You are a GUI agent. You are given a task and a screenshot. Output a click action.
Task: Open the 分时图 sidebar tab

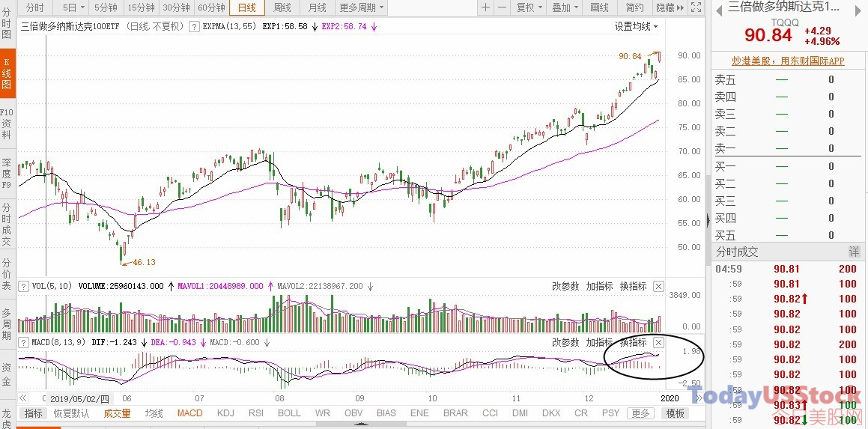click(7, 25)
